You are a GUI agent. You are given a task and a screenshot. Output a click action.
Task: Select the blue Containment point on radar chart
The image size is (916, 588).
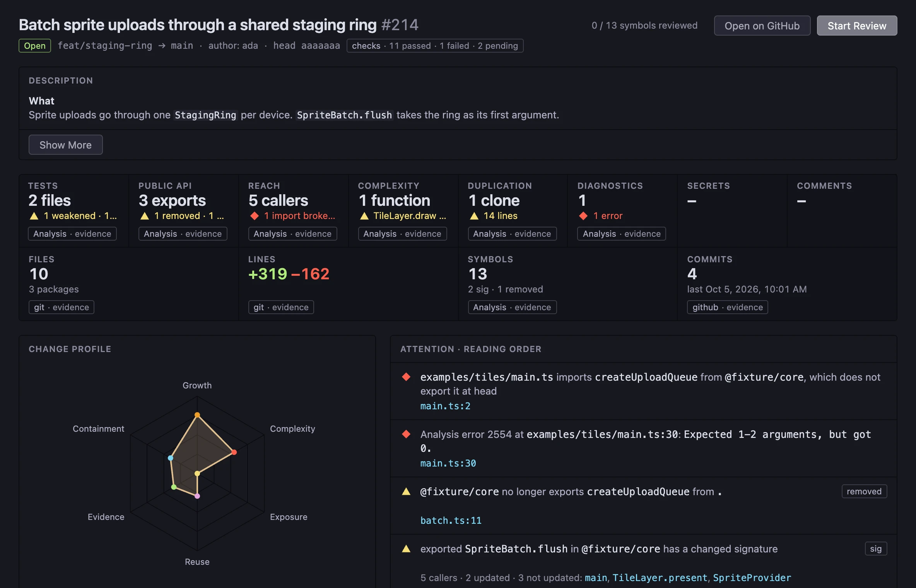(x=171, y=458)
